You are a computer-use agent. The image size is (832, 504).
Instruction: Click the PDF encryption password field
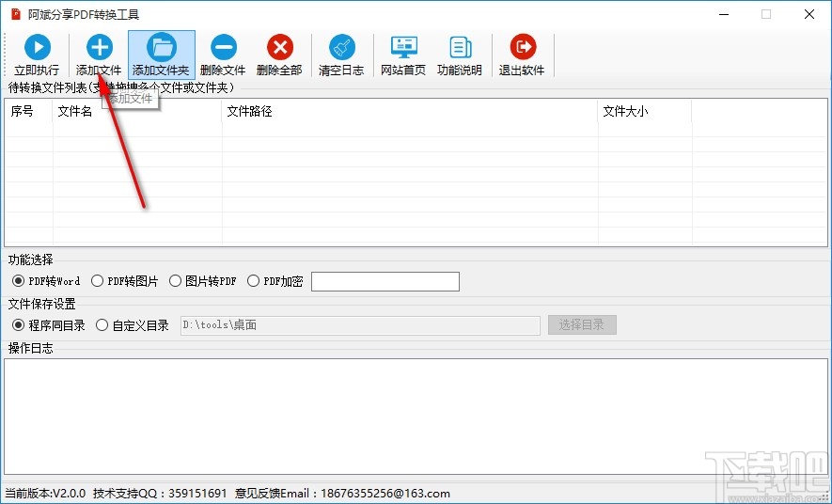[385, 282]
